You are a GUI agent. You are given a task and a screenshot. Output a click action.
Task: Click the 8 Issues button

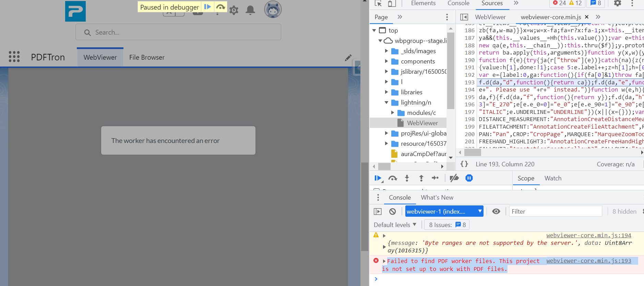[x=447, y=225]
